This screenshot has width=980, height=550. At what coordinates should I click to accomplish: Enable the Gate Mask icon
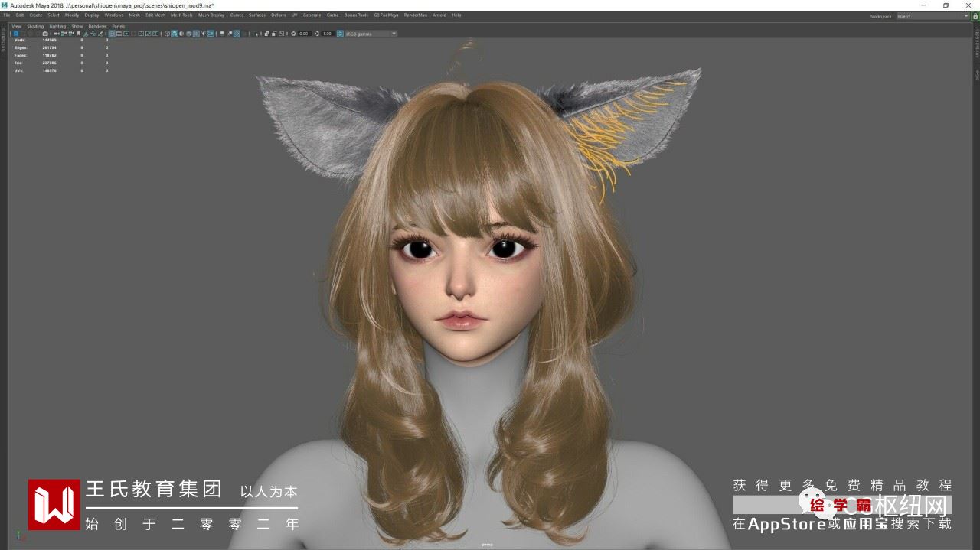pyautogui.click(x=134, y=34)
